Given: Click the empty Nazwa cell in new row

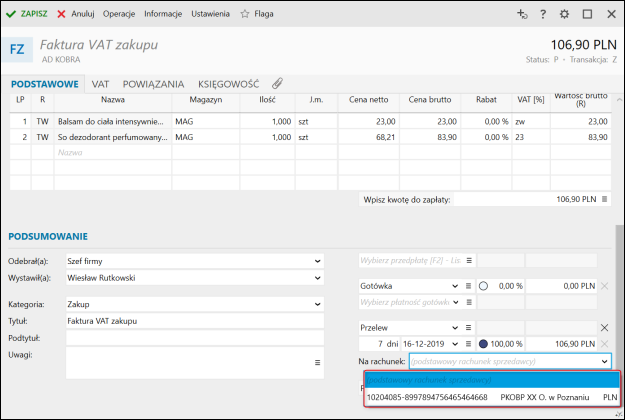Looking at the screenshot, I should click(x=113, y=153).
